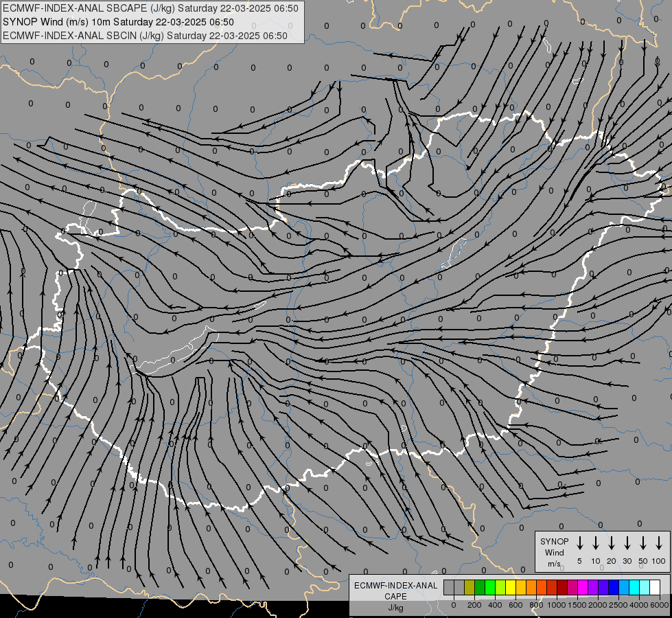The width and height of the screenshot is (672, 618).
Task: Click the 5 m/s wind legend value
Action: (x=579, y=561)
